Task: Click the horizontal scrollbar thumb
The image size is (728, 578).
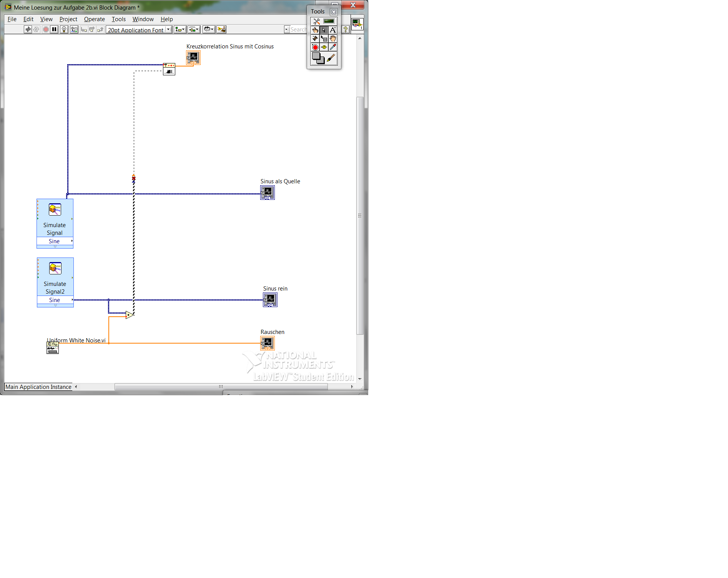Action: click(x=221, y=387)
